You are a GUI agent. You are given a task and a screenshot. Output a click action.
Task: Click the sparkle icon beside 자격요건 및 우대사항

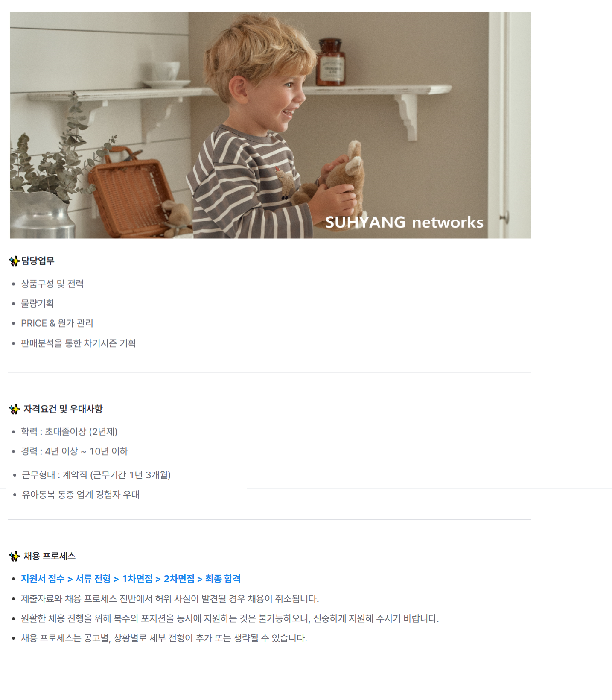point(15,409)
